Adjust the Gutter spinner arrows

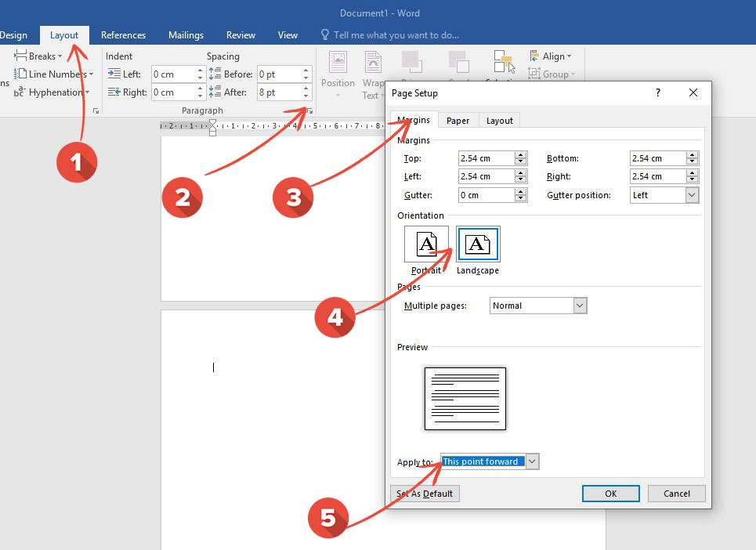pyautogui.click(x=521, y=195)
